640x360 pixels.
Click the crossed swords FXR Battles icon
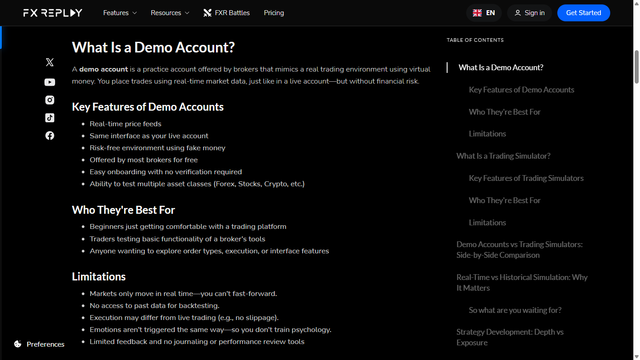tap(207, 13)
